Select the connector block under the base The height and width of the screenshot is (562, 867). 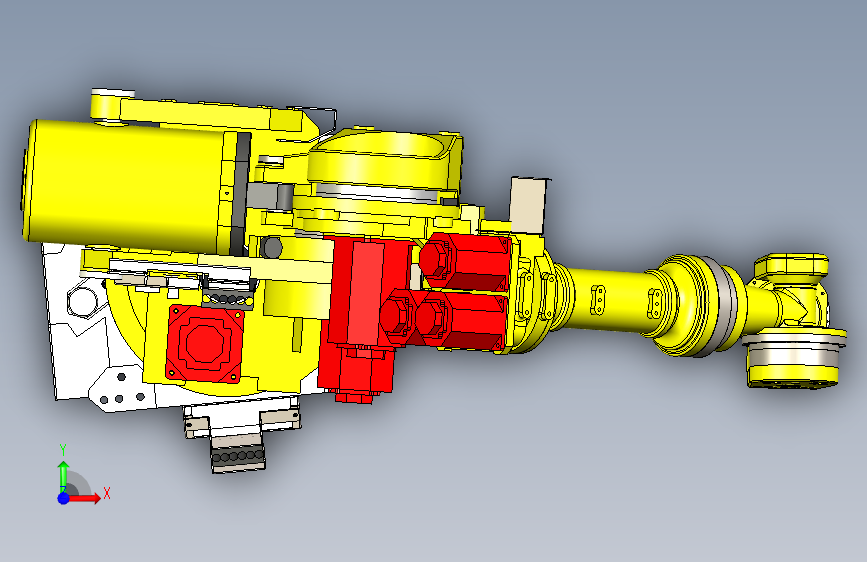pyautogui.click(x=238, y=455)
